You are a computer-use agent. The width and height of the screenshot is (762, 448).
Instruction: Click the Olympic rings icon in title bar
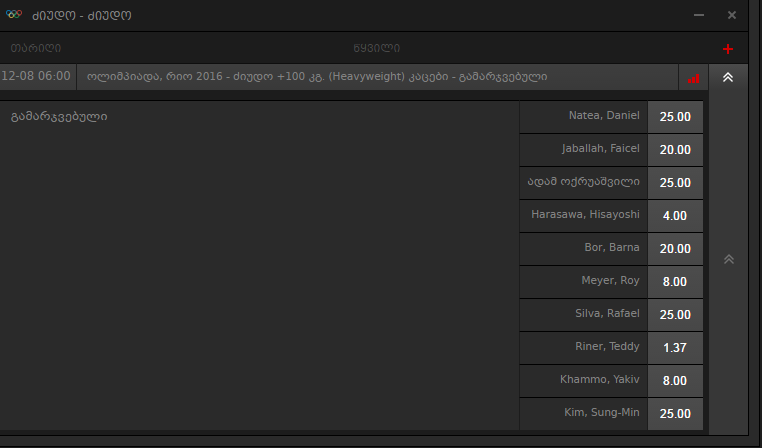[x=14, y=14]
